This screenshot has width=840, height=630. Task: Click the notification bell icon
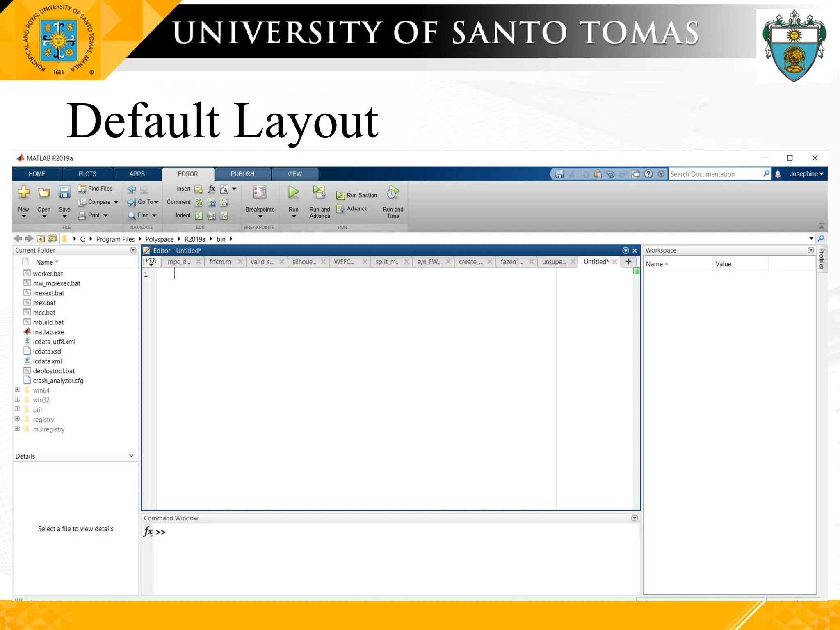pyautogui.click(x=778, y=174)
